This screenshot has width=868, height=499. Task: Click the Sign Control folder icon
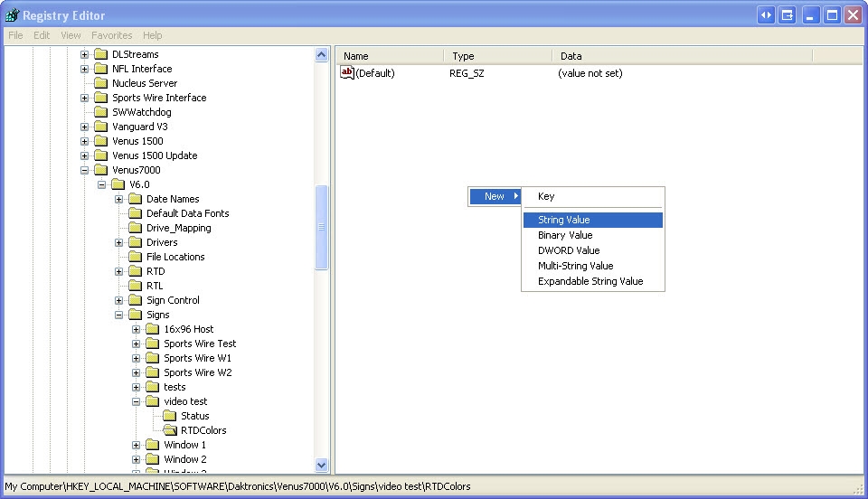pos(135,300)
